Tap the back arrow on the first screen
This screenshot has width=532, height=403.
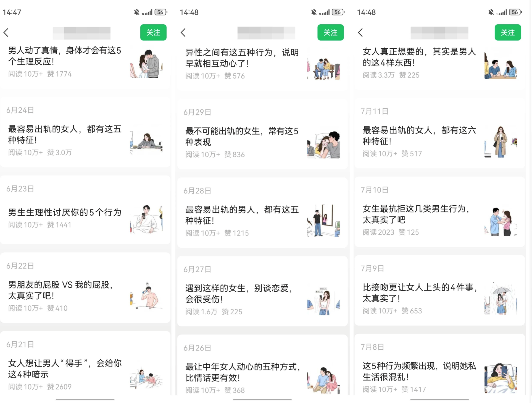6,32
